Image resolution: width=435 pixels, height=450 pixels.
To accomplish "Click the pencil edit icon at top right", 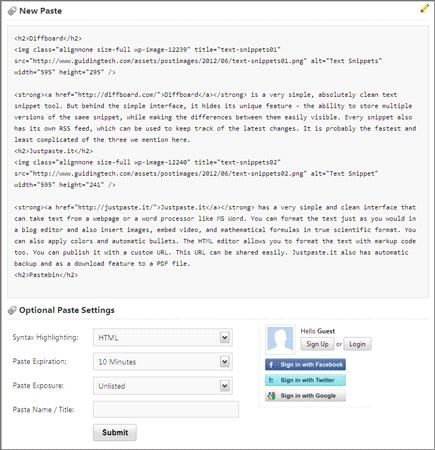I will 424,9.
